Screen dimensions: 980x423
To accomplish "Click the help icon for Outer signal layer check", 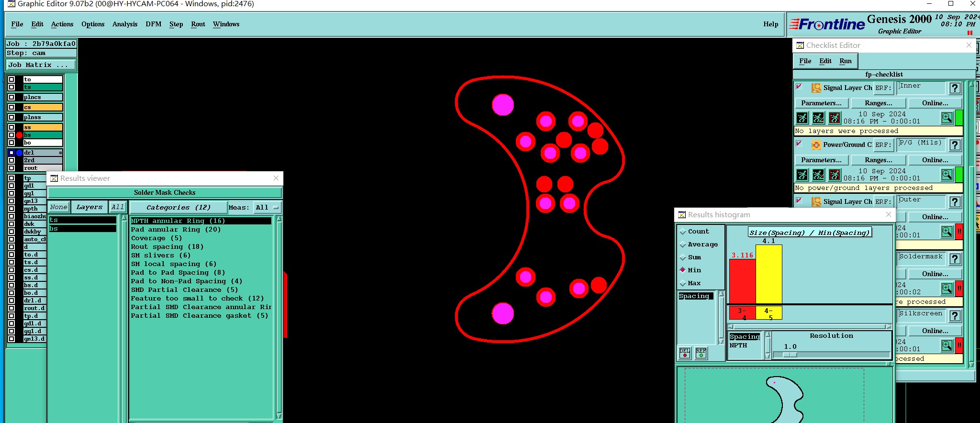I will click(x=955, y=202).
